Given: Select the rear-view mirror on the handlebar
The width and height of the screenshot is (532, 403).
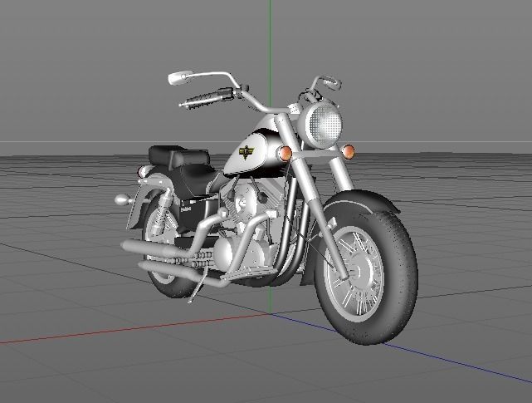Looking at the screenshot, I should [x=180, y=78].
